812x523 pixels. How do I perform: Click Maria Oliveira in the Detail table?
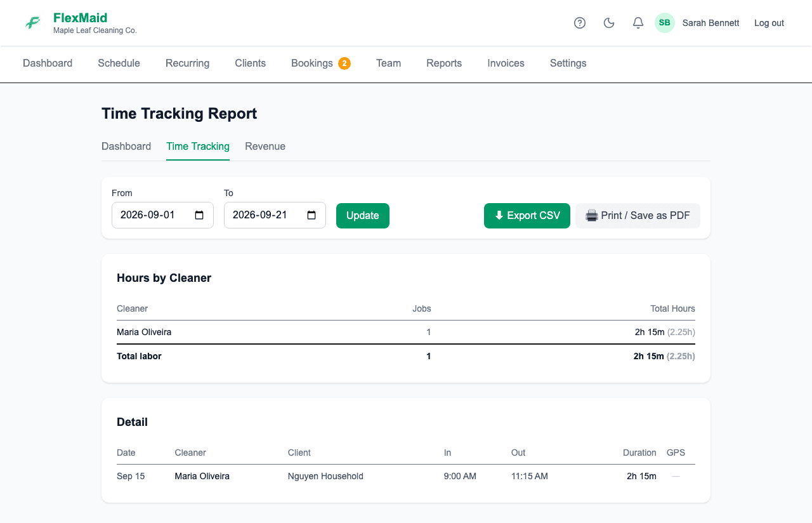[x=202, y=476]
